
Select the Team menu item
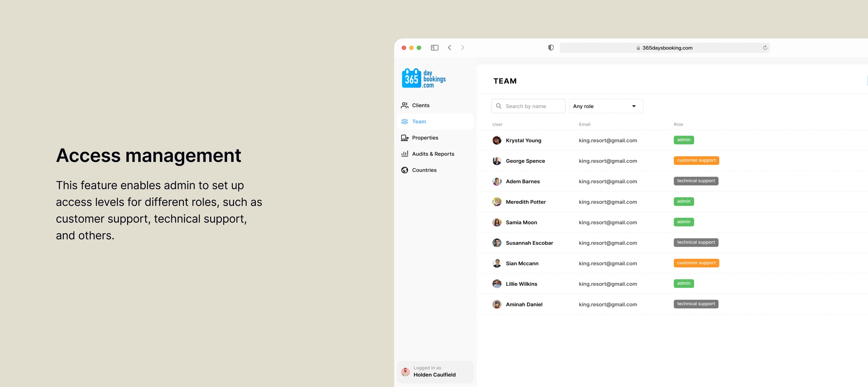[418, 121]
